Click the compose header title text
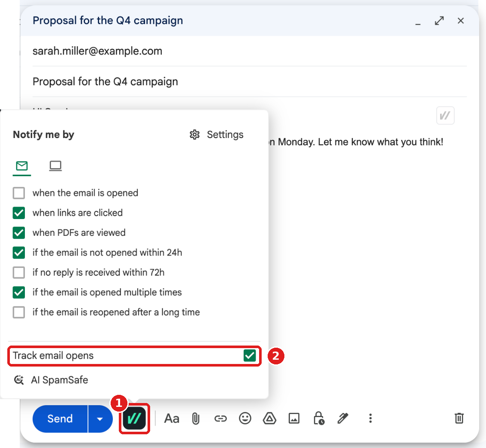Viewport: 486px width, 448px height. point(108,21)
